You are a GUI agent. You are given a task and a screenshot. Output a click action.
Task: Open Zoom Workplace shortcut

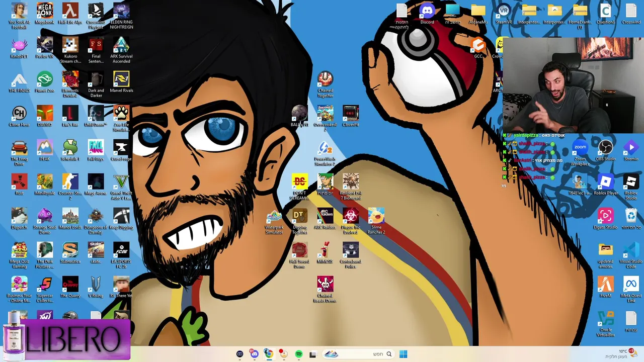(580, 152)
